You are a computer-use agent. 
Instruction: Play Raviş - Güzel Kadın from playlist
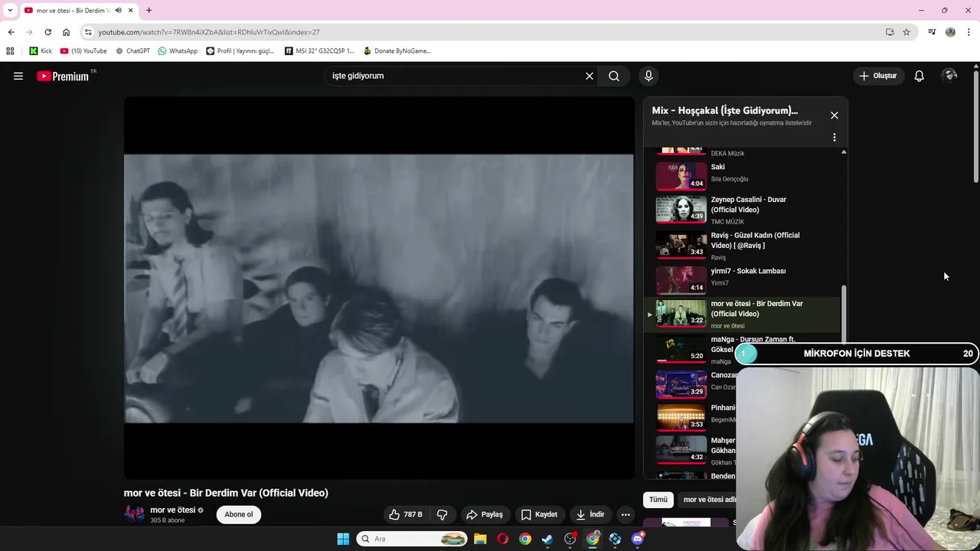(743, 246)
